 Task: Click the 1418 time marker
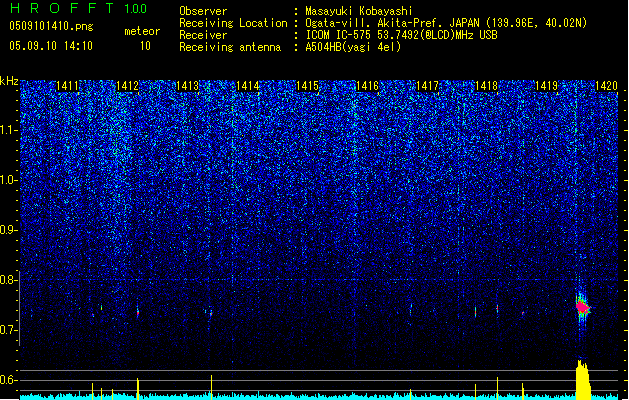click(486, 86)
